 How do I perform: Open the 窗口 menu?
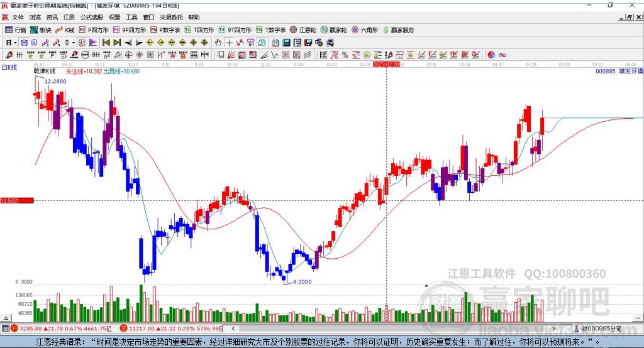[148, 17]
